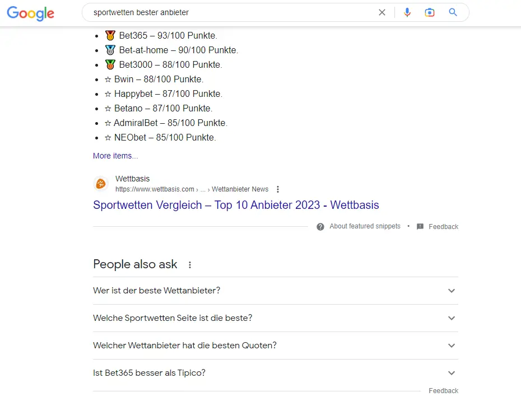Click Feedback link beside About featured snippets

tap(443, 226)
